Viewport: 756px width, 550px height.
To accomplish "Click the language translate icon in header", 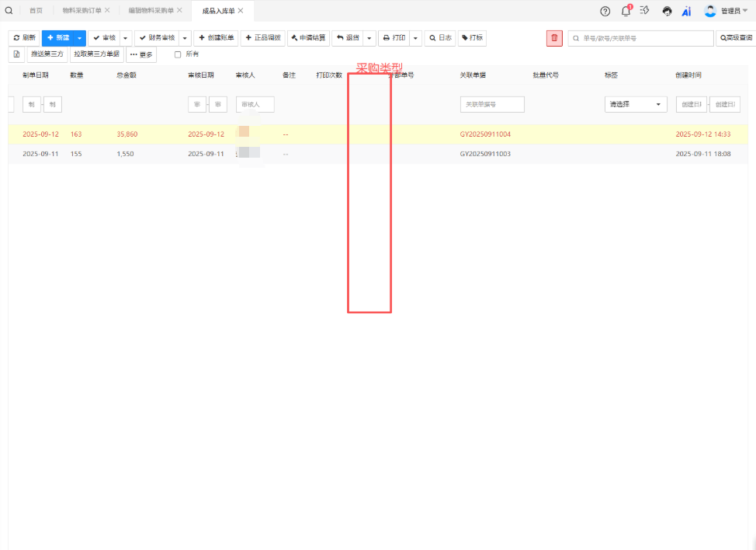I will click(645, 11).
